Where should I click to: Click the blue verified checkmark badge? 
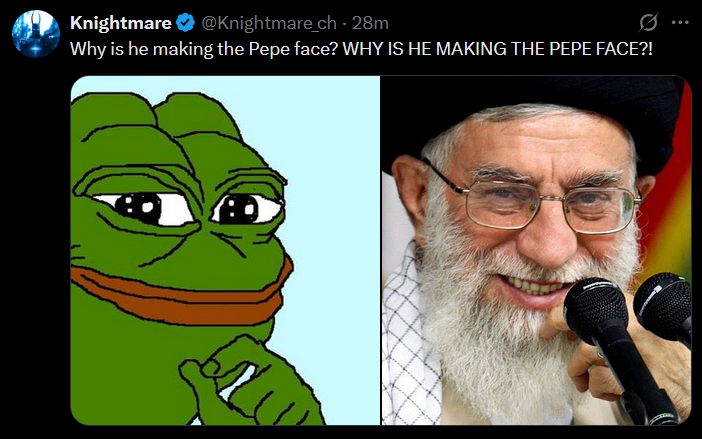point(185,23)
